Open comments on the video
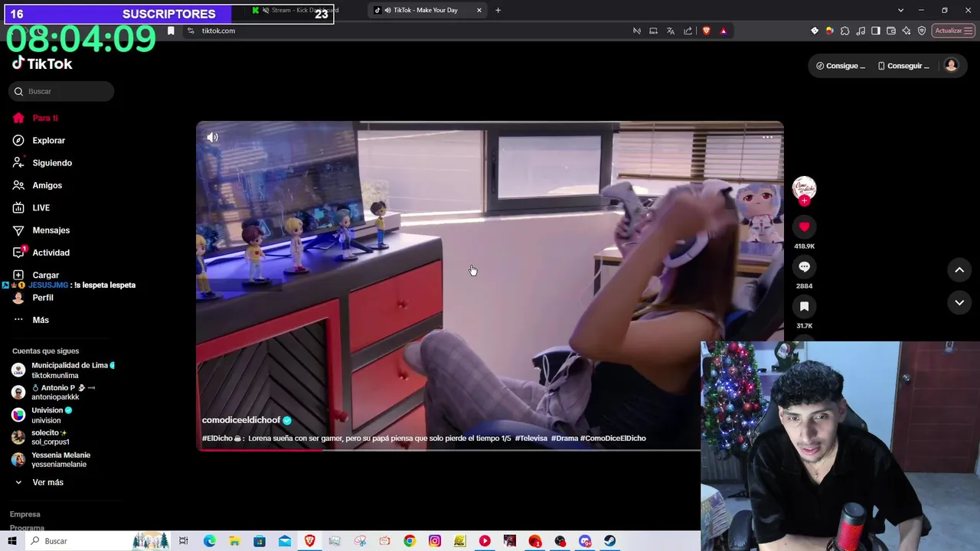 click(x=804, y=266)
